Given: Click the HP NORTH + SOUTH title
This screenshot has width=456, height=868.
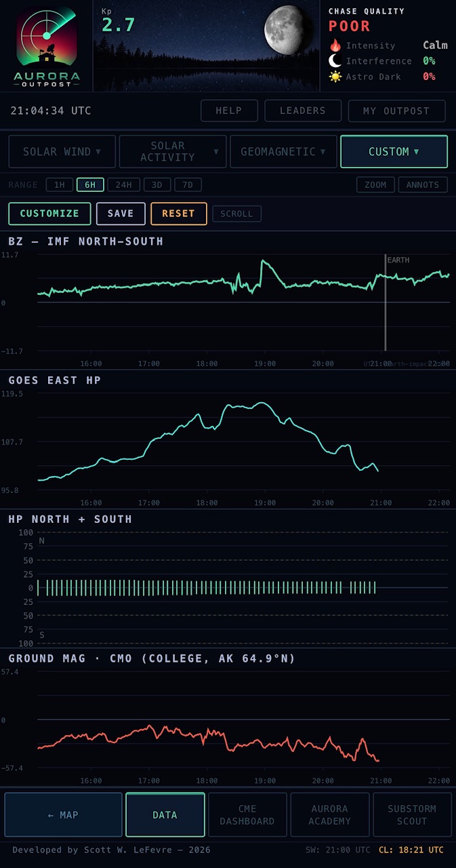Looking at the screenshot, I should [70, 519].
